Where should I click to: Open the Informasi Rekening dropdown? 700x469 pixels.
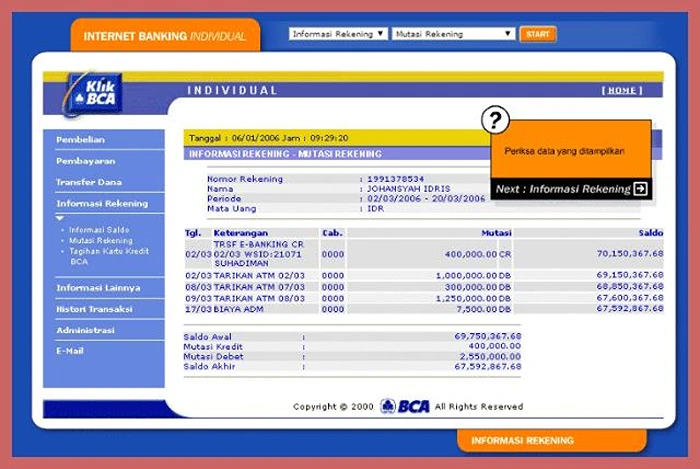pyautogui.click(x=338, y=34)
